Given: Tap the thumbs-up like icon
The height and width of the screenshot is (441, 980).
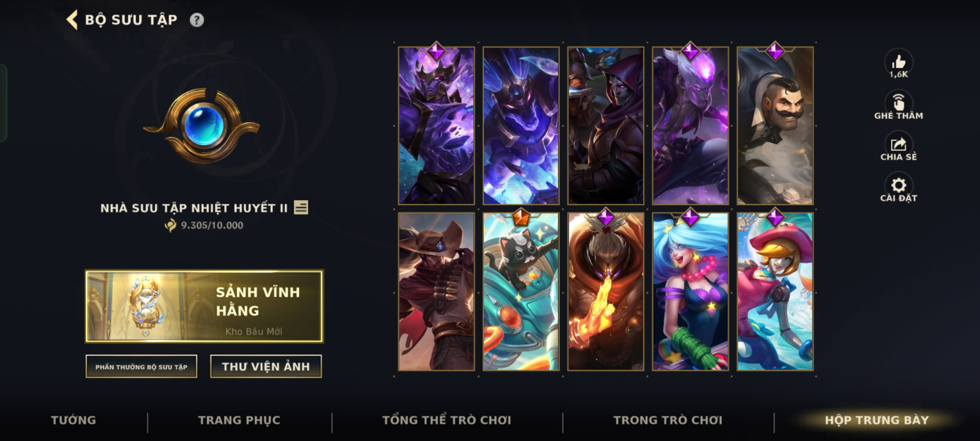Looking at the screenshot, I should pyautogui.click(x=898, y=62).
